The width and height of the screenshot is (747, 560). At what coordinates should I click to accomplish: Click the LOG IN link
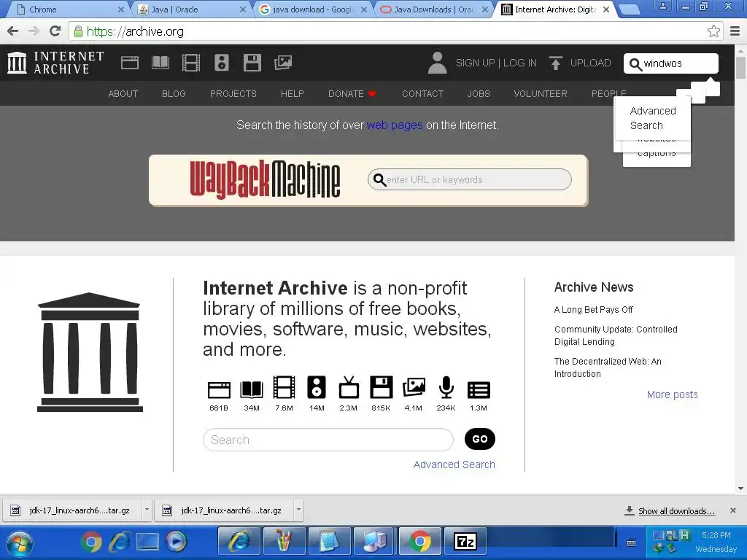pos(519,63)
